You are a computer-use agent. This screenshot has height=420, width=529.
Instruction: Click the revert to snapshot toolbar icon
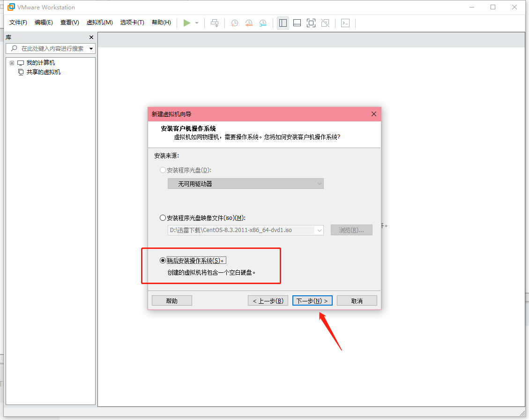249,23
